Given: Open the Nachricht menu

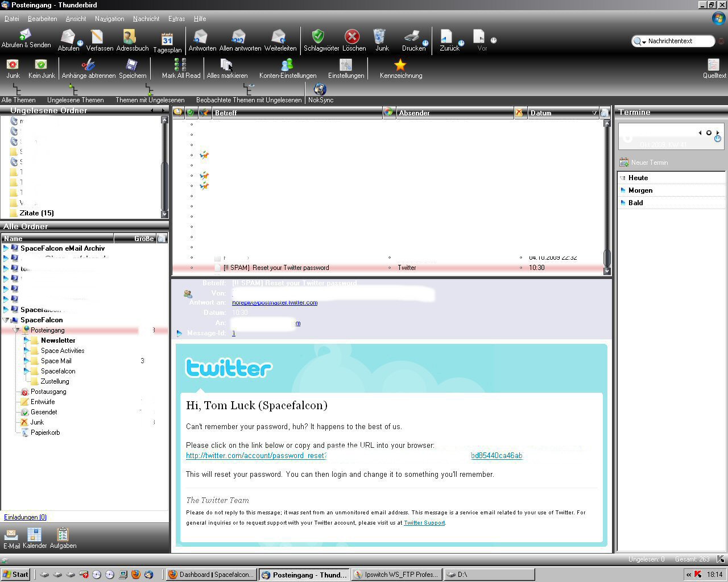Looking at the screenshot, I should coord(146,19).
